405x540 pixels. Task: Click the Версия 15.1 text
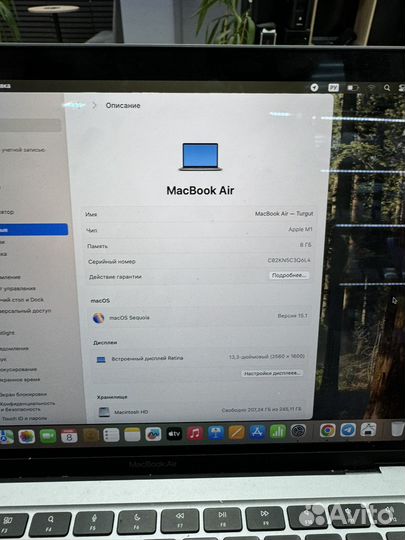pyautogui.click(x=292, y=315)
